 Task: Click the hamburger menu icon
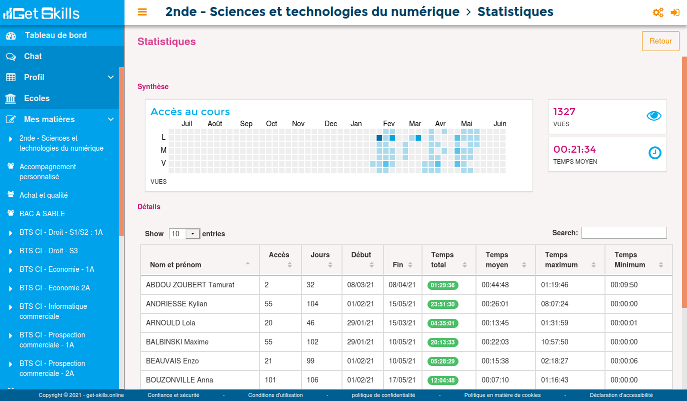coord(142,12)
